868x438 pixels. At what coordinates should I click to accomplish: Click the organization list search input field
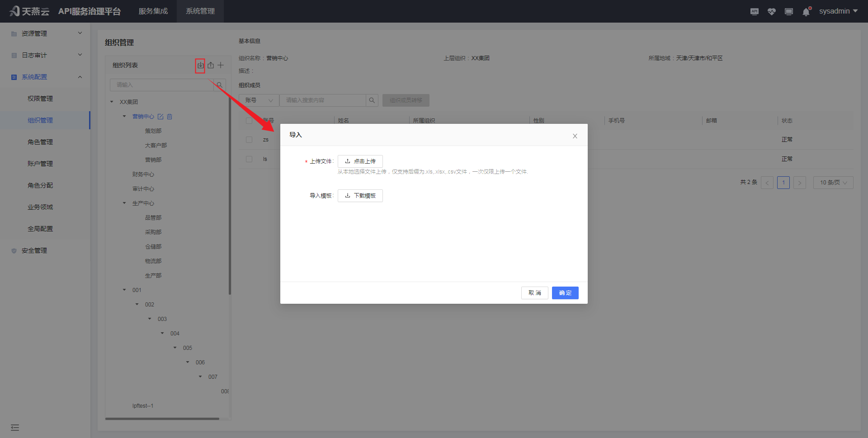tap(162, 85)
